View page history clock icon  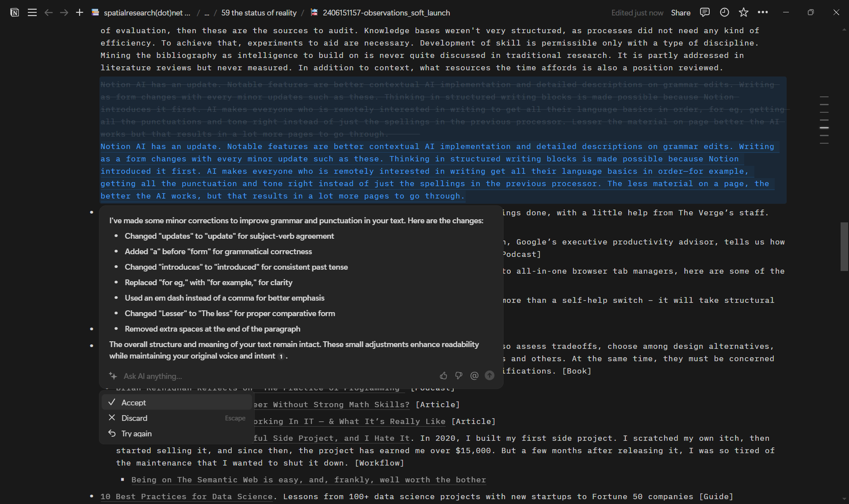[x=724, y=12]
